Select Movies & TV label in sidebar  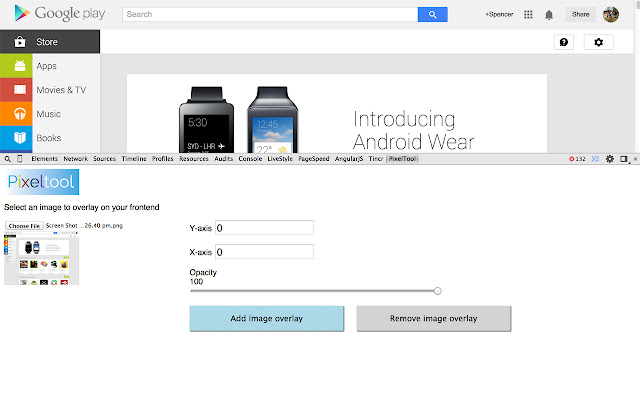pos(61,90)
